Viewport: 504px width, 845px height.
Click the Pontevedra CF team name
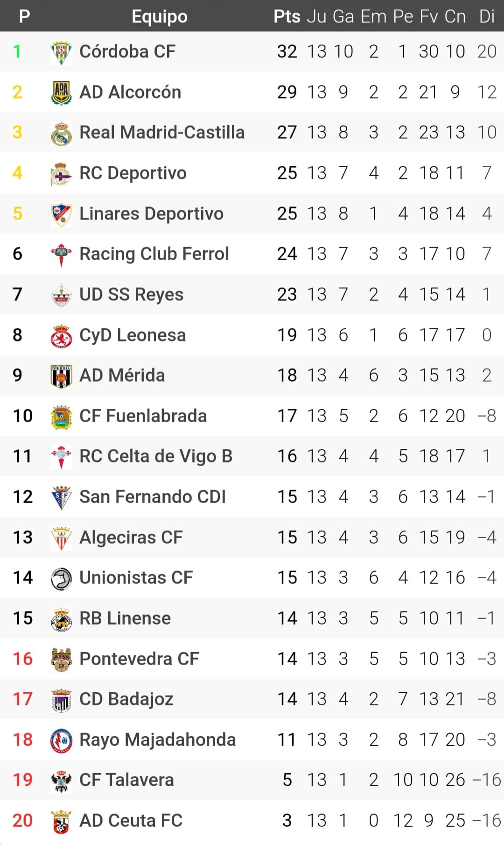139,659
